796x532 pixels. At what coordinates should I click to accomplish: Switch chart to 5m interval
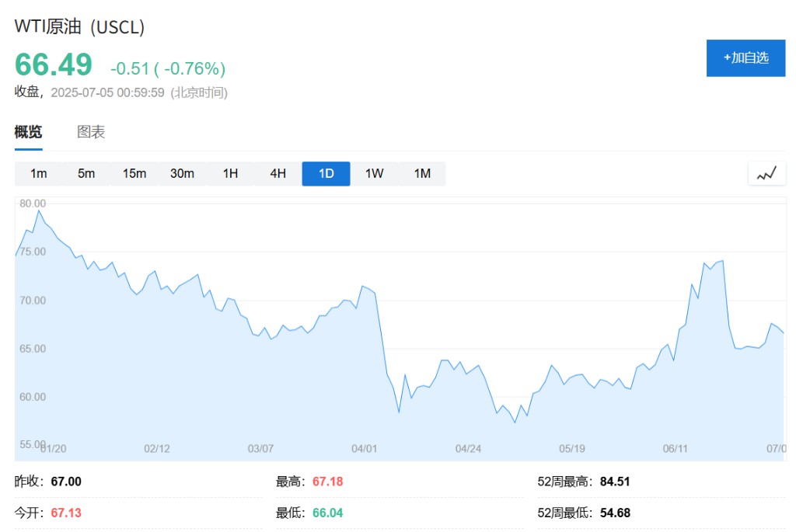coord(86,174)
